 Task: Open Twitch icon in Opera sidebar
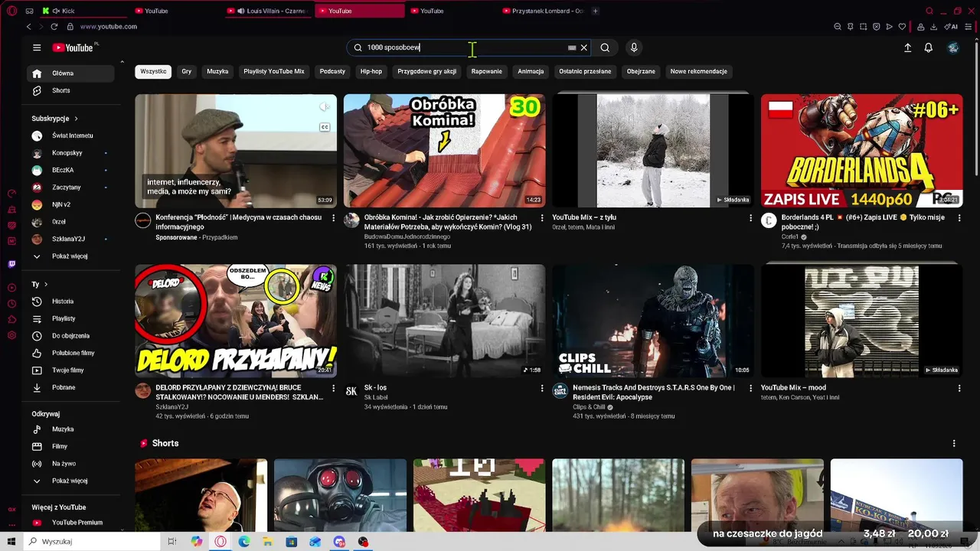(11, 263)
